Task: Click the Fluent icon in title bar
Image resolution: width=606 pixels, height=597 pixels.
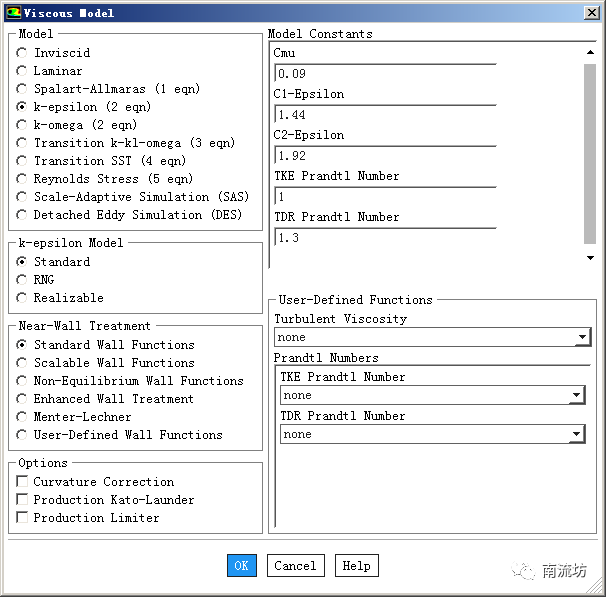Action: [13, 12]
